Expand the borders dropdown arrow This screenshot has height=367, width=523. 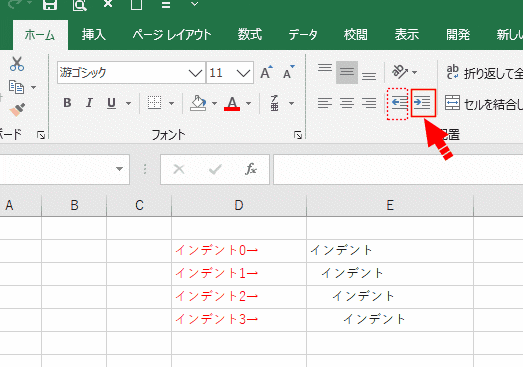171,103
